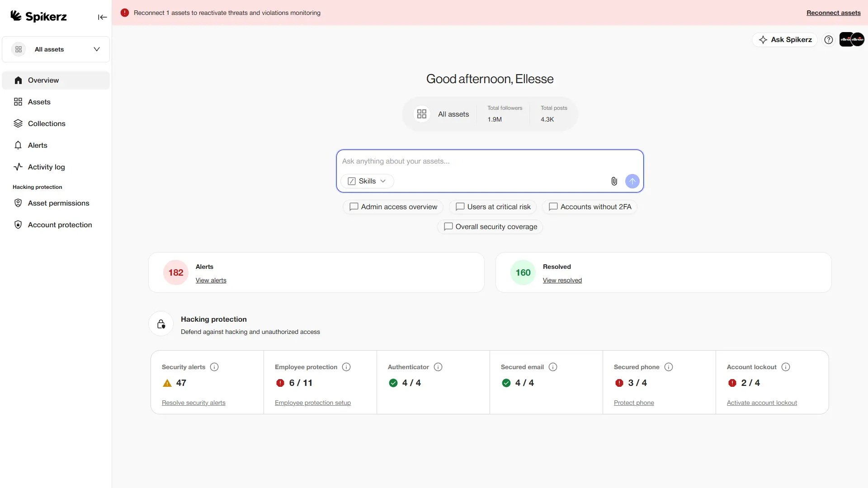Click the send arrow button in chat box
The image size is (868, 488).
coord(632,181)
